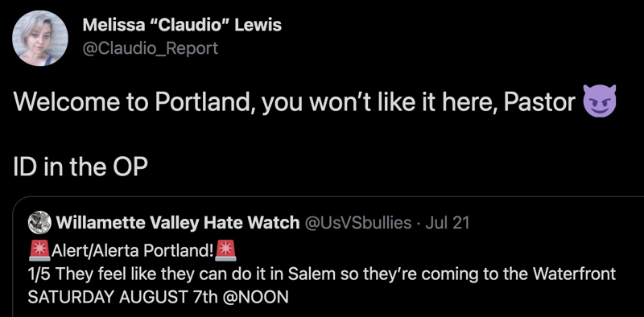Visit the @UsVSbullies handle
The width and height of the screenshot is (644, 317).
pos(357,223)
